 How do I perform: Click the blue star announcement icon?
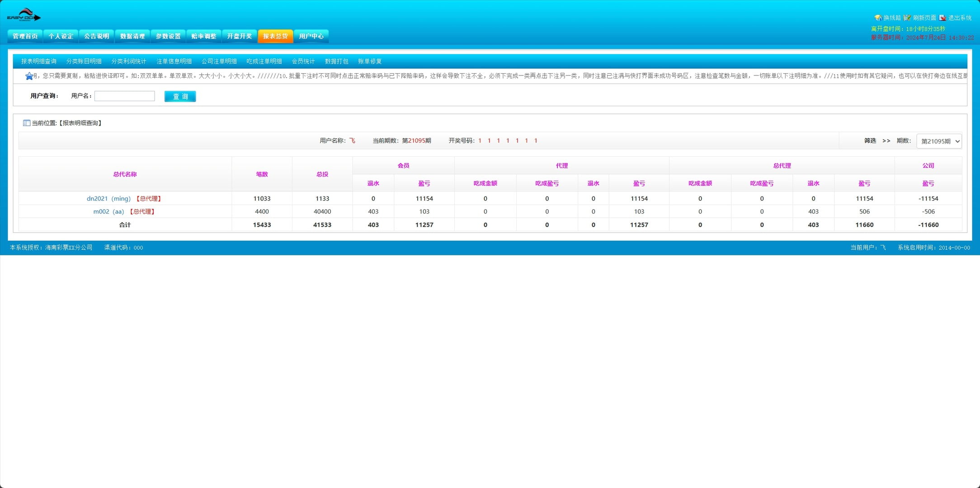[x=29, y=76]
